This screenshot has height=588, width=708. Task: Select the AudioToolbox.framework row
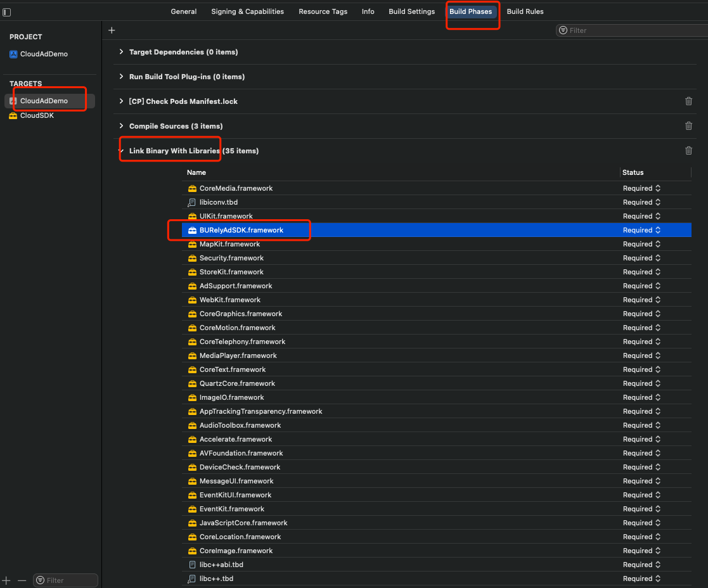[x=437, y=426]
